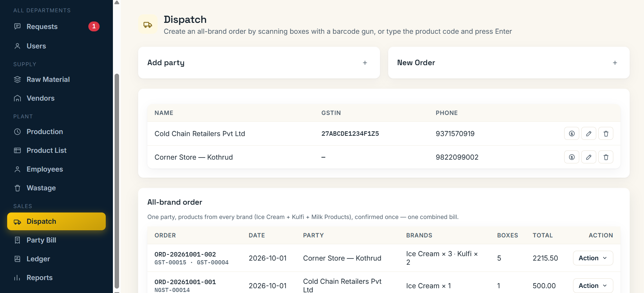Open Party Bill page
This screenshot has height=293, width=644.
coord(56,240)
